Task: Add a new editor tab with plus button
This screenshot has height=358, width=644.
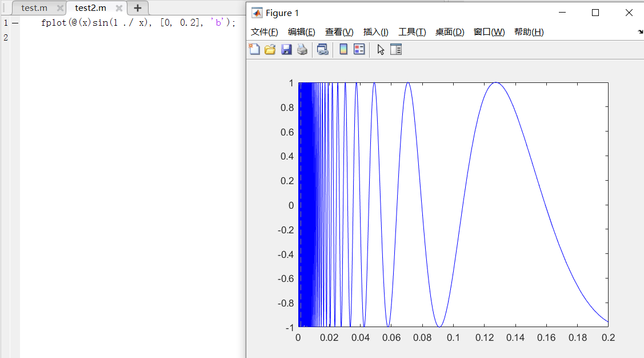Action: point(138,8)
